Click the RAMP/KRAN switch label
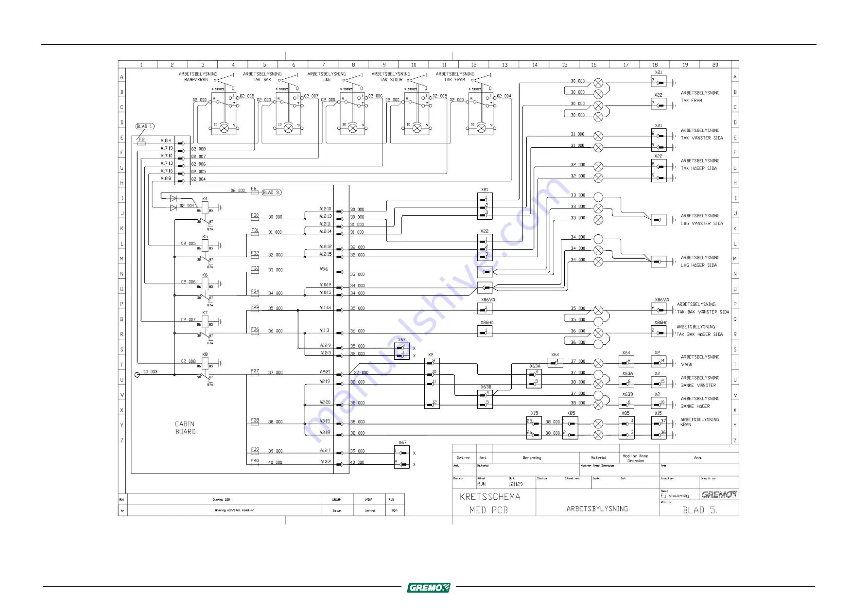 click(196, 80)
